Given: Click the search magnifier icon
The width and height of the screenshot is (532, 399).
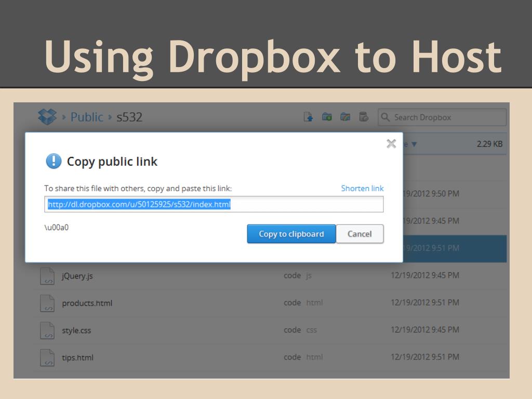Looking at the screenshot, I should (385, 117).
